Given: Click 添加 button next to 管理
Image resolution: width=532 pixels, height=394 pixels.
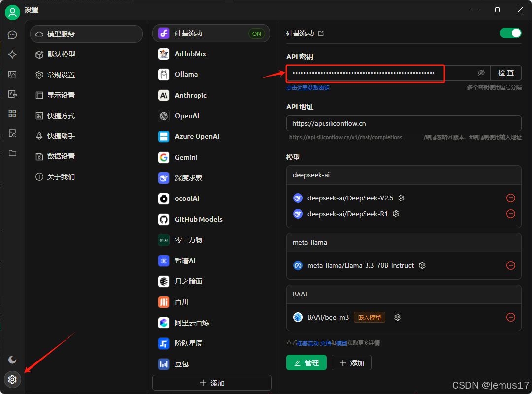Looking at the screenshot, I should (352, 363).
